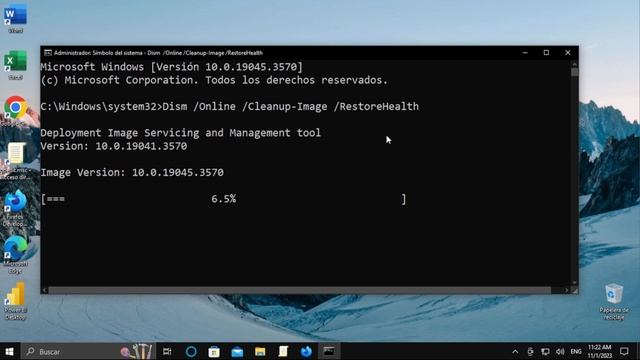The image size is (640, 360).
Task: Click 'Version: 10.0.19041.3570' line
Action: (113, 146)
